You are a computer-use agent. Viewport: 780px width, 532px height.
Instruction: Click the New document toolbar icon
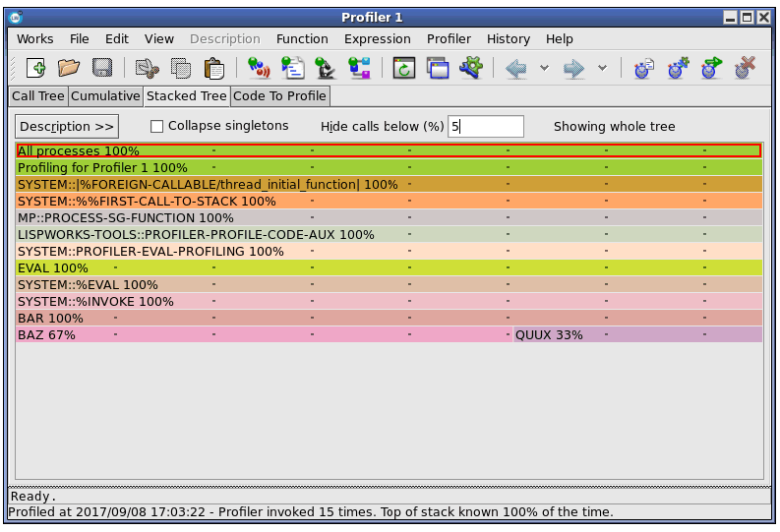point(35,68)
